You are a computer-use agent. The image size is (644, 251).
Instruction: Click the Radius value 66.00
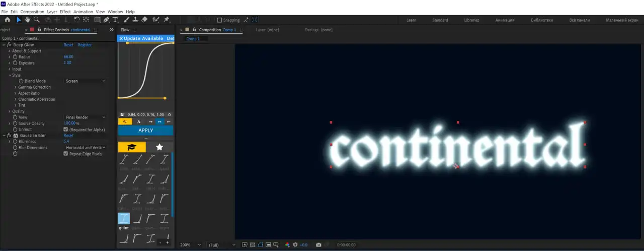tap(68, 57)
